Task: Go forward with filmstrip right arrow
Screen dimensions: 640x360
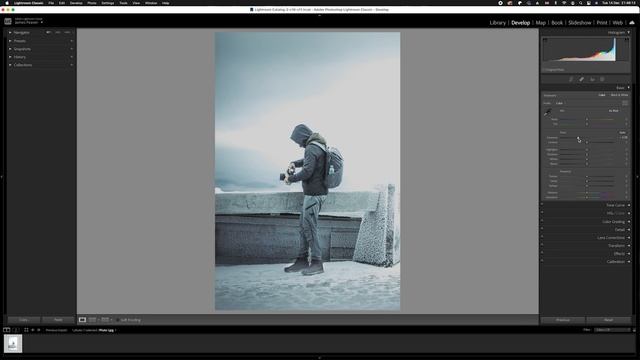Action: tap(39, 330)
